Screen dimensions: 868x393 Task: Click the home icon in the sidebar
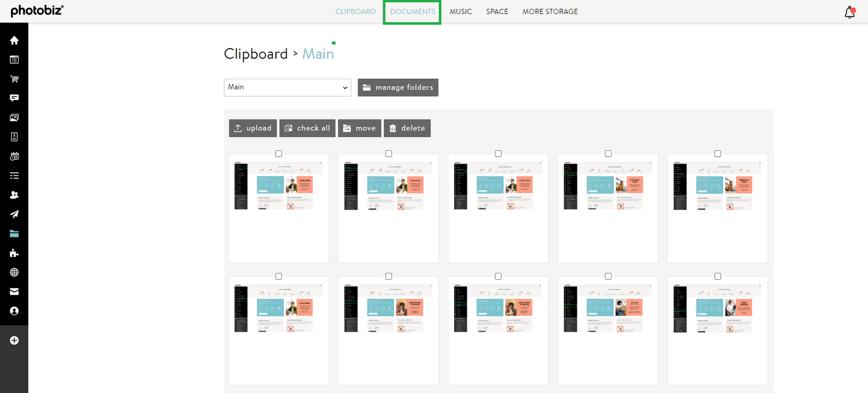pyautogui.click(x=14, y=40)
